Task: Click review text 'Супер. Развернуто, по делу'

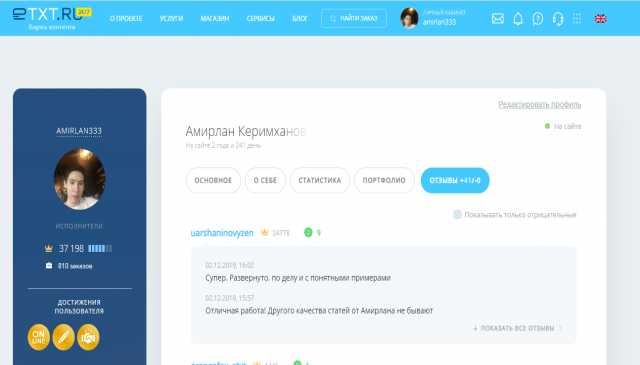Action: (x=298, y=278)
